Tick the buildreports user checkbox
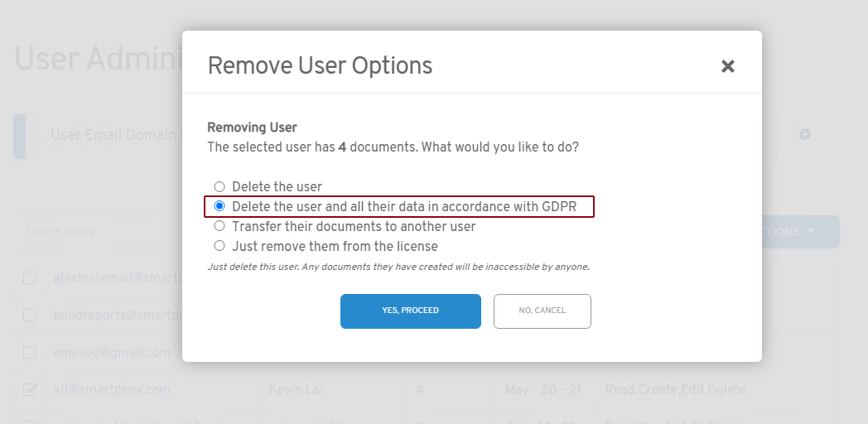This screenshot has height=424, width=868. tap(29, 315)
